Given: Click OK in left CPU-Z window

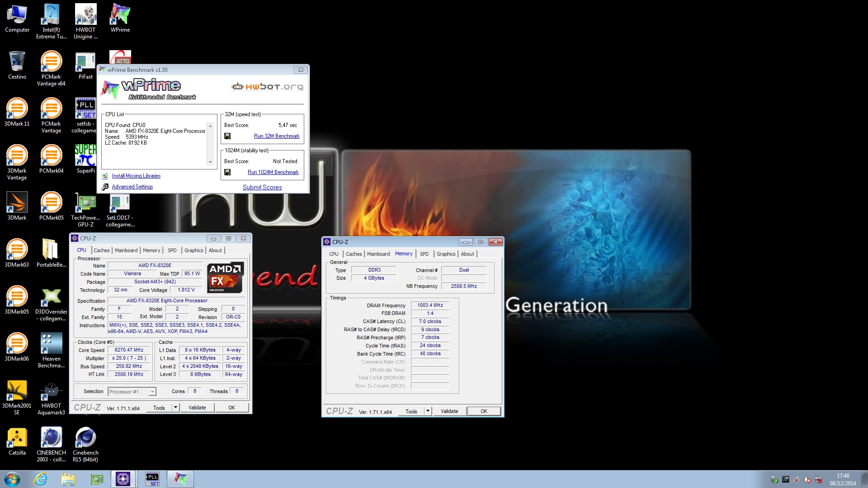Looking at the screenshot, I should tap(231, 408).
